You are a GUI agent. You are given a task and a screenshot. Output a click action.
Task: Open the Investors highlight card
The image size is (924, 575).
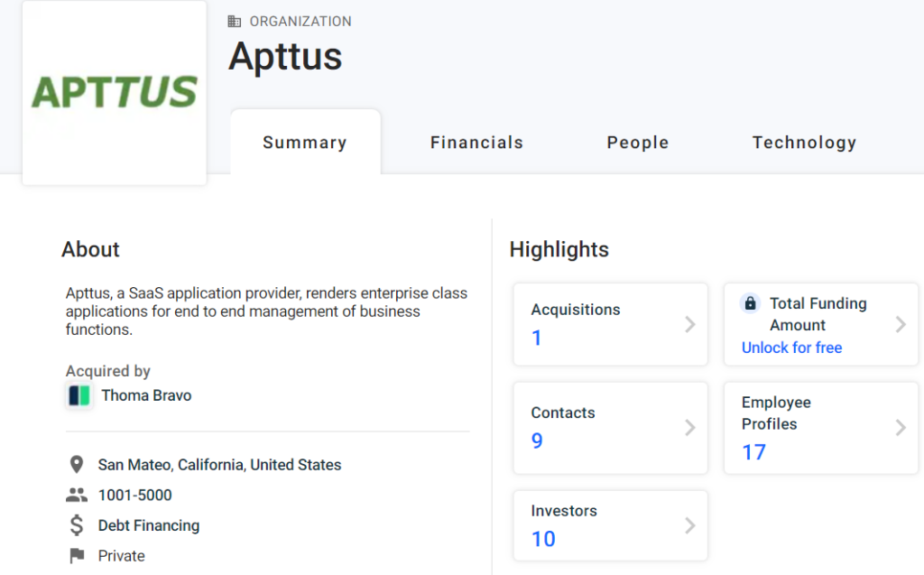point(611,525)
